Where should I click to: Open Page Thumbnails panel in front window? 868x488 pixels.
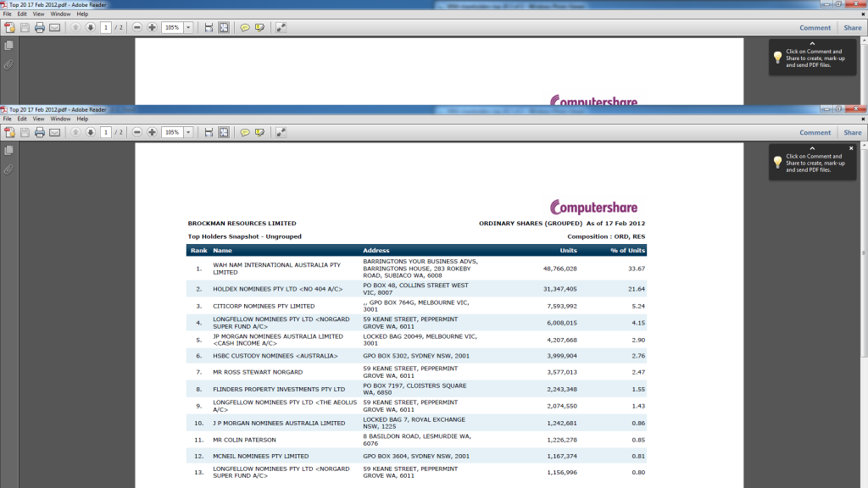[8, 150]
